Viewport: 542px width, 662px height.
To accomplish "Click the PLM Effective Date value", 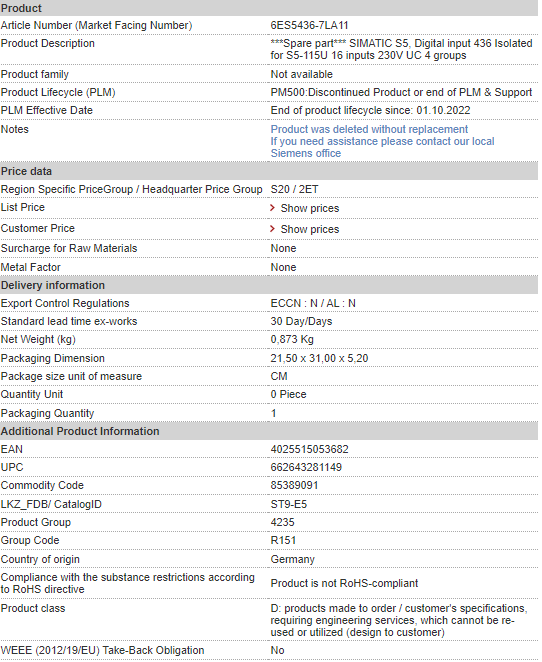I will tap(370, 111).
